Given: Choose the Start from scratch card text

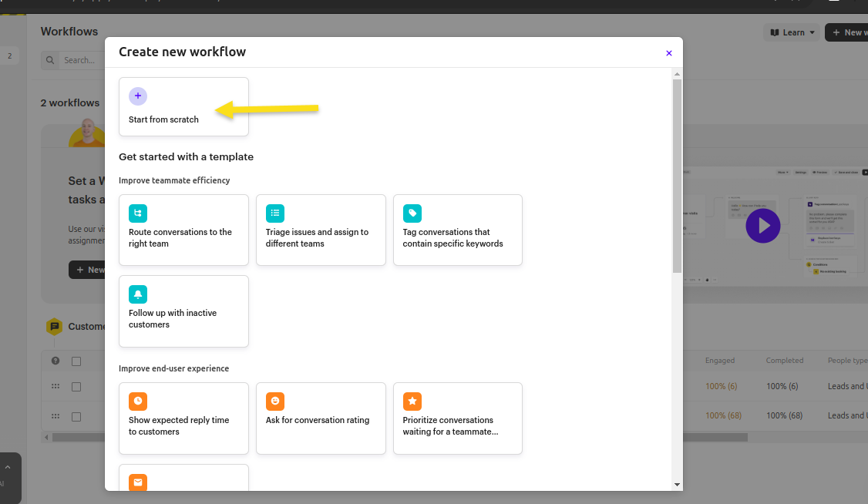Looking at the screenshot, I should point(164,119).
